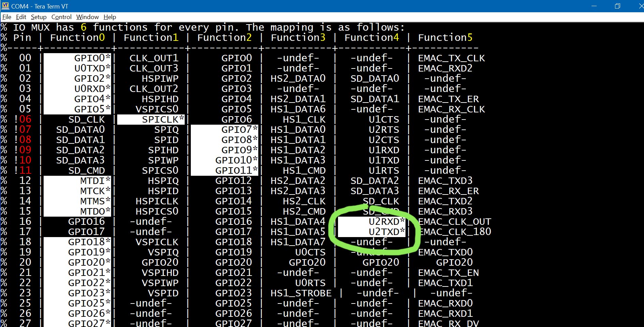
Task: Click the HS1_DATA7 text
Action: pos(298,242)
